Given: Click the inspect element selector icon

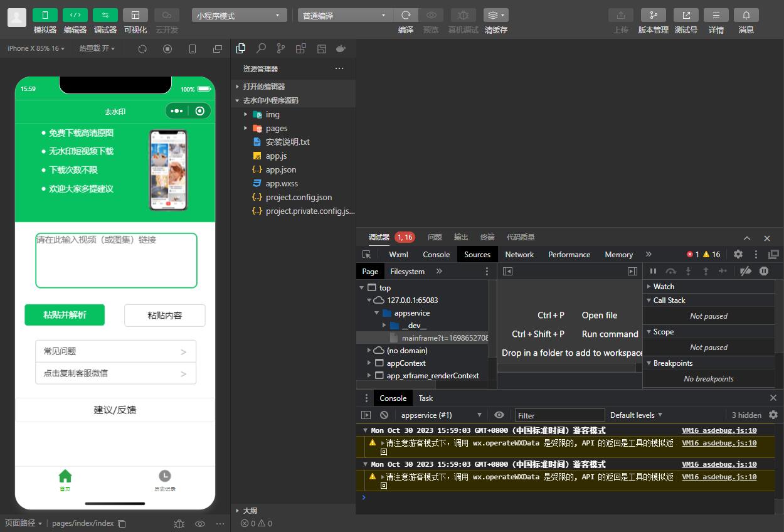Looking at the screenshot, I should coord(367,254).
